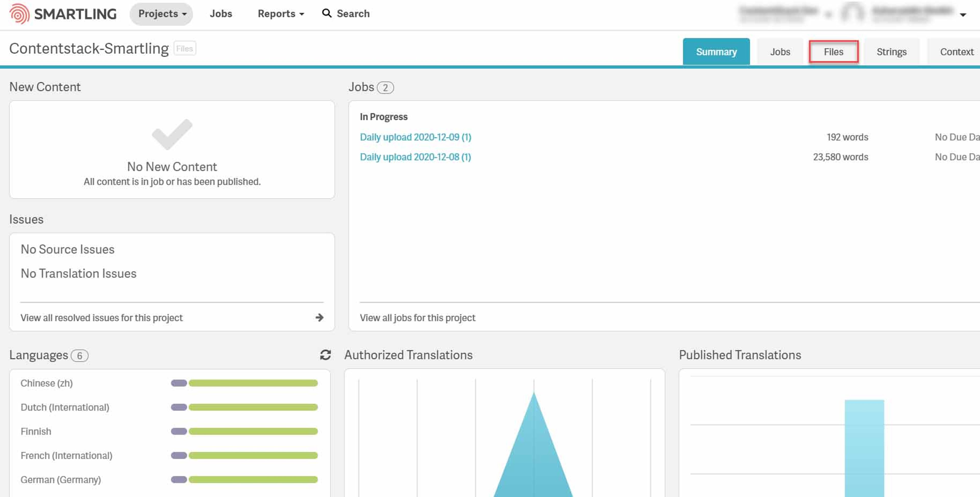980x497 pixels.
Task: Refresh the Languages list
Action: point(325,355)
